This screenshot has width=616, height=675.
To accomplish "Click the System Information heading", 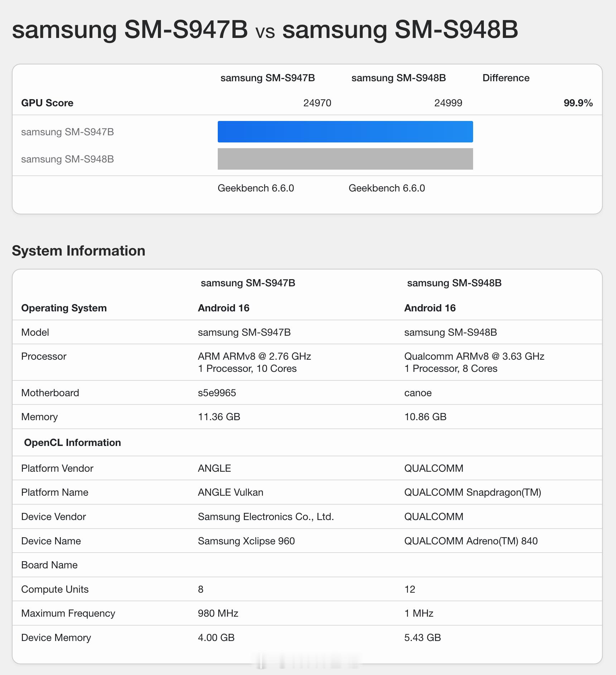I will (x=78, y=251).
